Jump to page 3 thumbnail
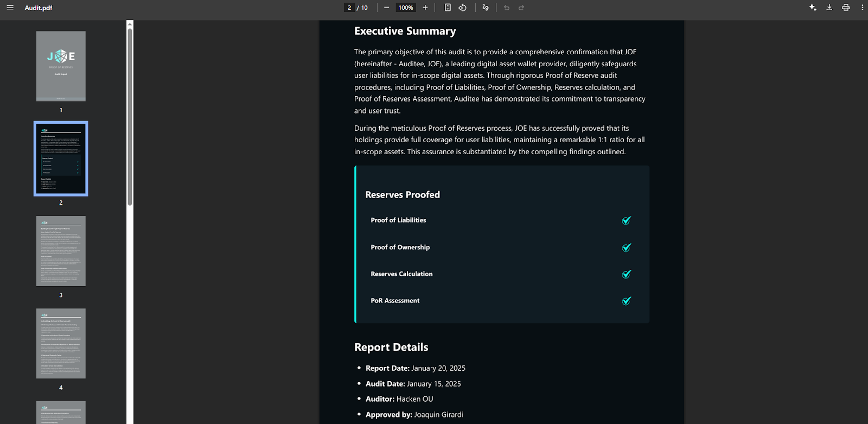The image size is (868, 424). 61,251
